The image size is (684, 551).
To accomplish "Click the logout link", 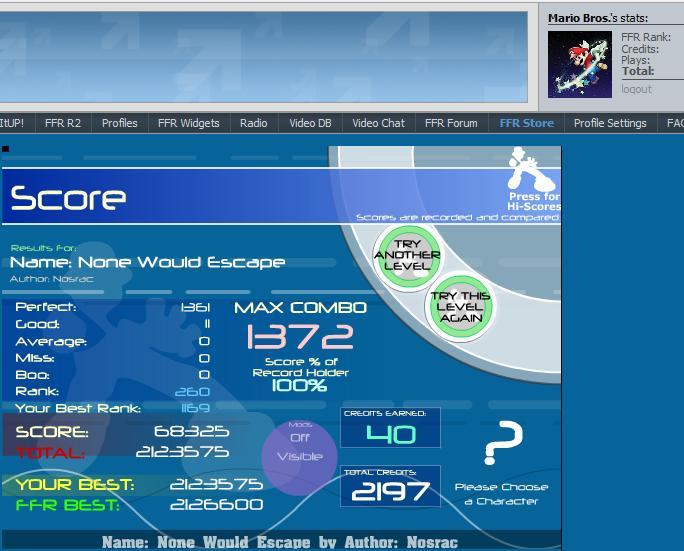I will click(x=636, y=89).
